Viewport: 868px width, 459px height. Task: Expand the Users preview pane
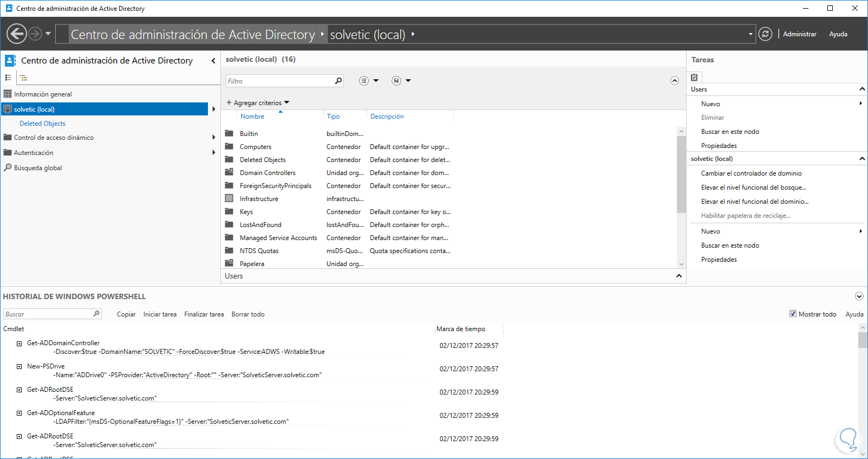point(679,276)
